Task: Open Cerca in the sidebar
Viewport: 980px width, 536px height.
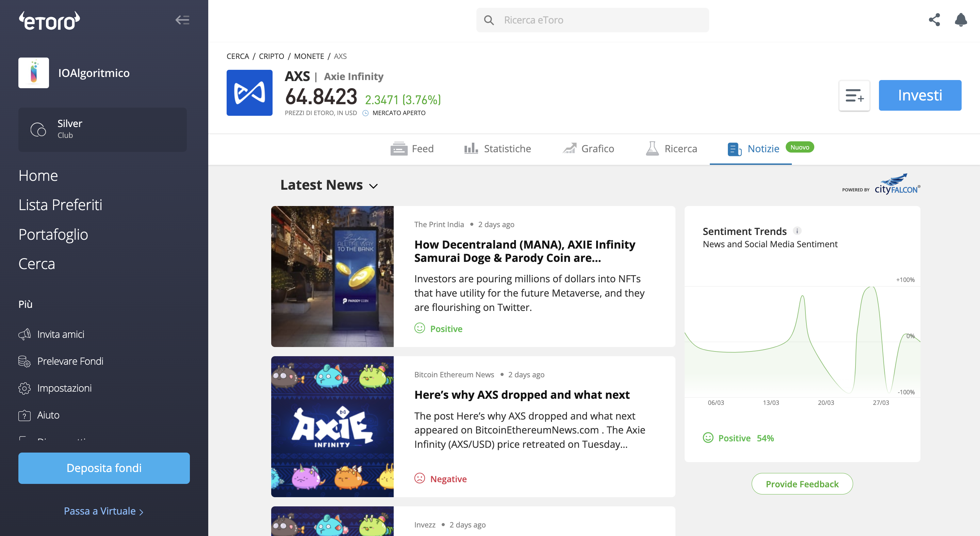Action: click(x=36, y=264)
